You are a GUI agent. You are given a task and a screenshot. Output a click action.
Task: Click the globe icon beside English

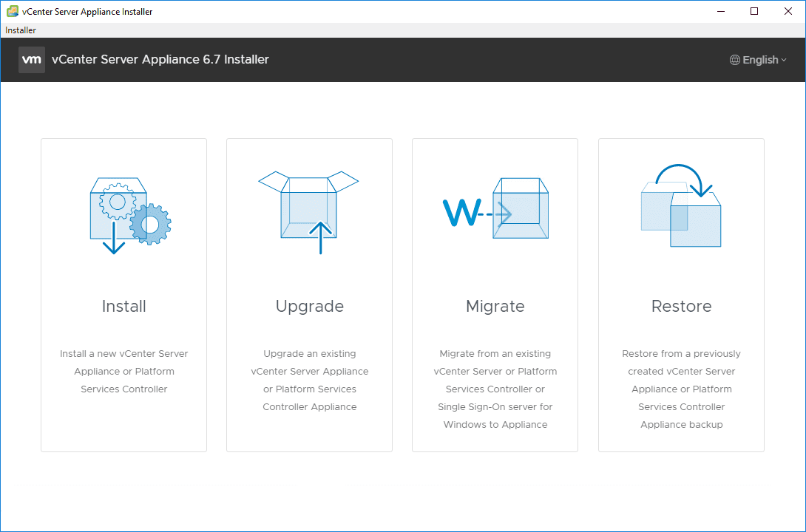pos(734,59)
